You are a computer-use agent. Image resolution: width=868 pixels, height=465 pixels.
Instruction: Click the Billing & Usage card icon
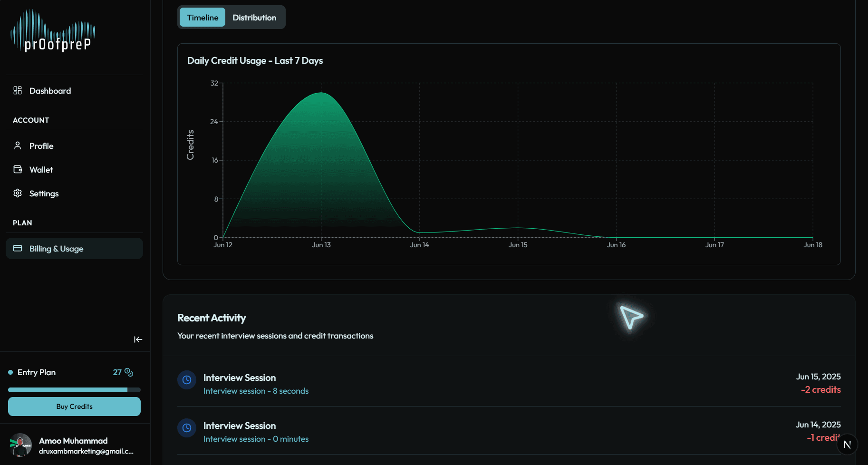[x=18, y=248]
